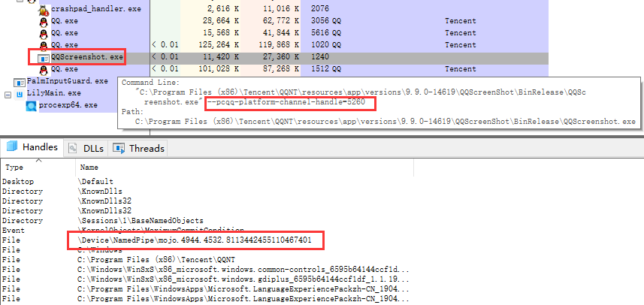Viewport: 644px width, 305px height.
Task: Click the Threads tab icon
Action: (x=119, y=148)
